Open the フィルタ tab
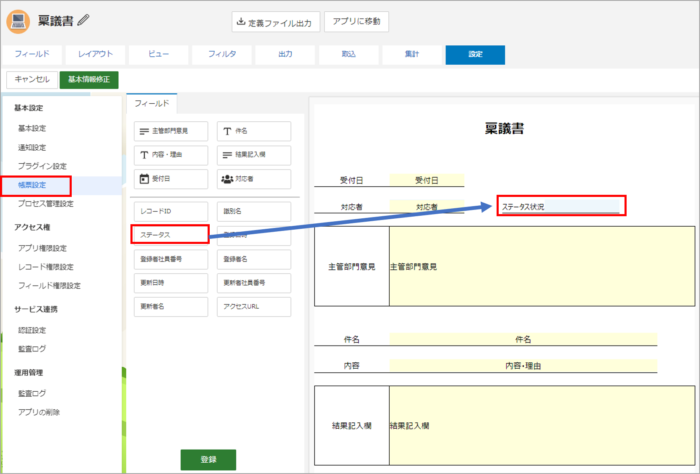This screenshot has height=474, width=700. 222,54
